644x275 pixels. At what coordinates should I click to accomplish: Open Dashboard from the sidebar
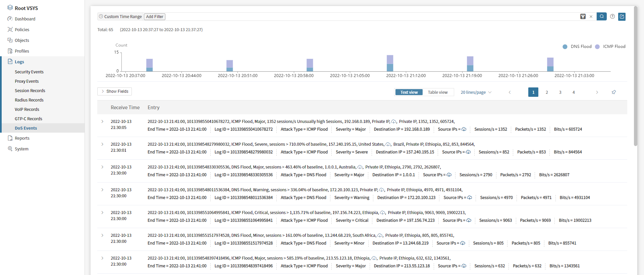click(x=25, y=19)
